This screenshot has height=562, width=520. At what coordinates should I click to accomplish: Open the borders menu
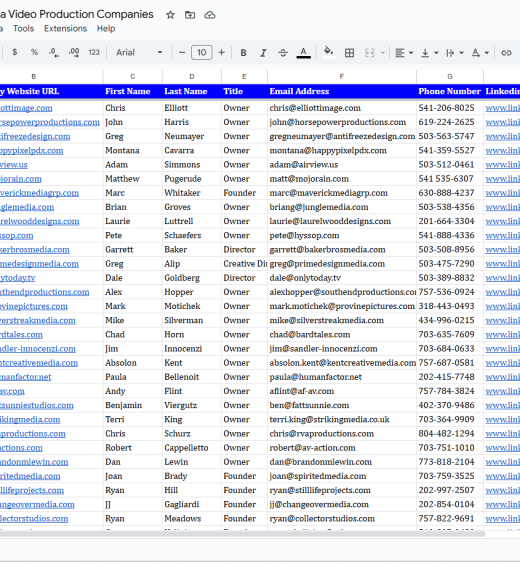point(349,53)
